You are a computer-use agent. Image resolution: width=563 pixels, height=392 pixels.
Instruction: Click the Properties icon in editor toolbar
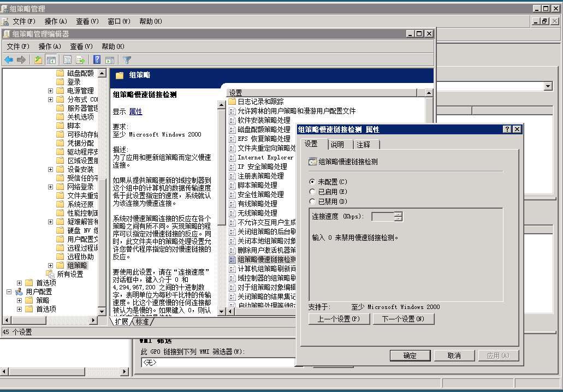point(68,60)
